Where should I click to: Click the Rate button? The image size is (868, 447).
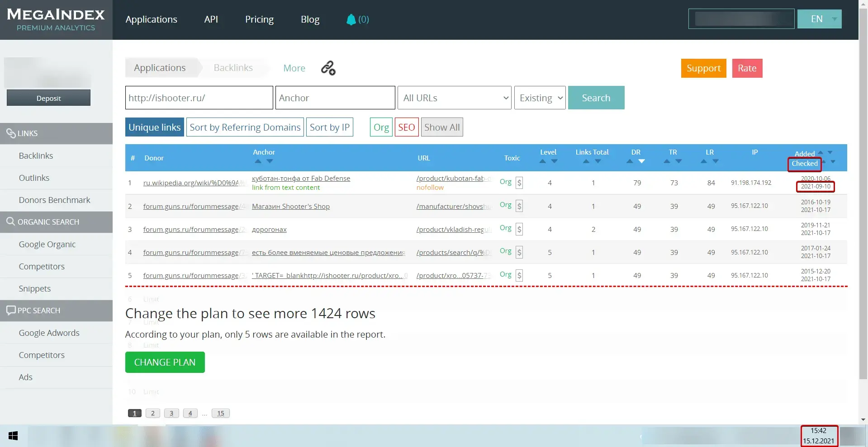point(747,68)
